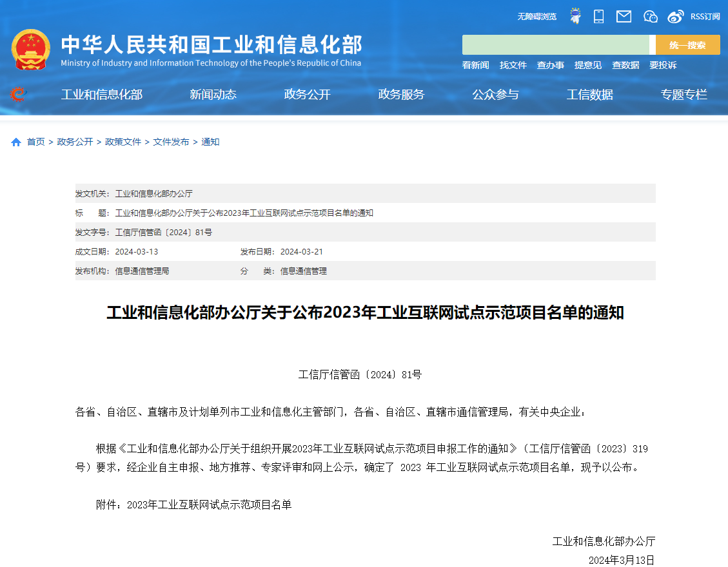Open the WeChat icon in header

point(650,16)
